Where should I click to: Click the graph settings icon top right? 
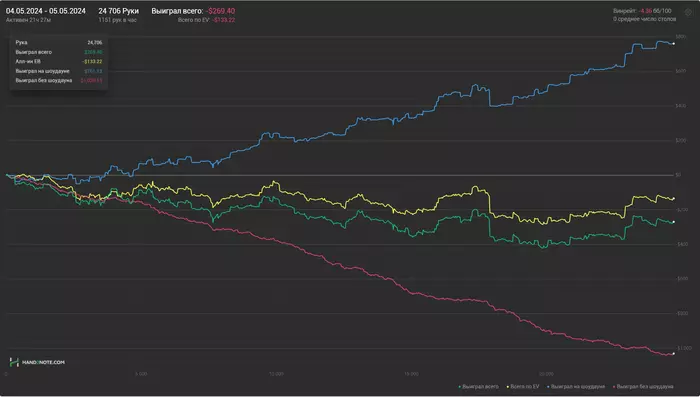(x=688, y=13)
